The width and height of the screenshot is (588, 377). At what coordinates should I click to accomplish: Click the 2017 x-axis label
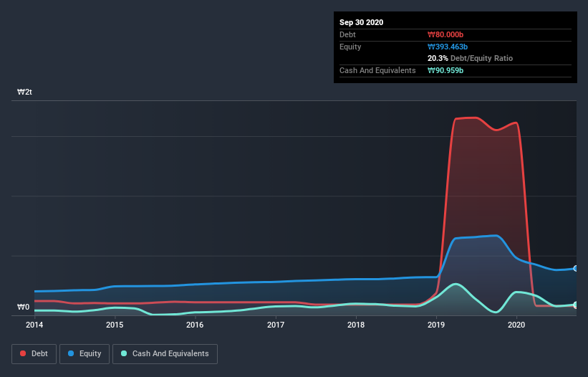pos(275,325)
